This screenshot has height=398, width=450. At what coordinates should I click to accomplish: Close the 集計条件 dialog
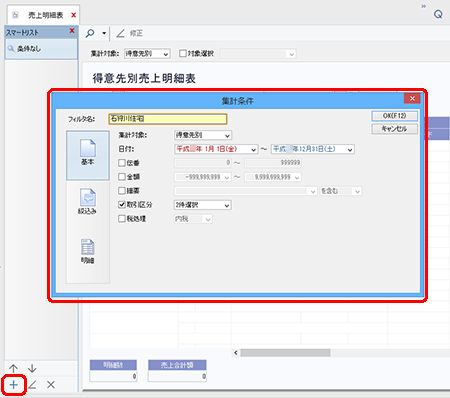pos(412,98)
